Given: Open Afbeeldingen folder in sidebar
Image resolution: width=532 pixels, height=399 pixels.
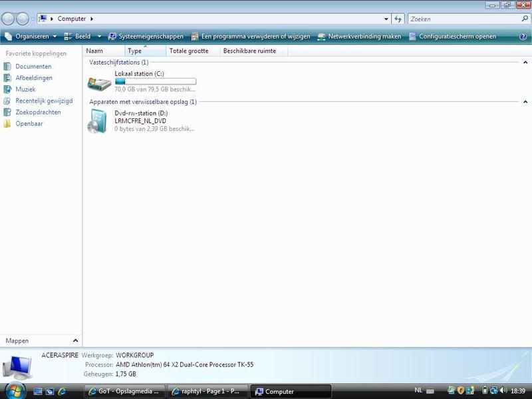Looking at the screenshot, I should pos(33,78).
